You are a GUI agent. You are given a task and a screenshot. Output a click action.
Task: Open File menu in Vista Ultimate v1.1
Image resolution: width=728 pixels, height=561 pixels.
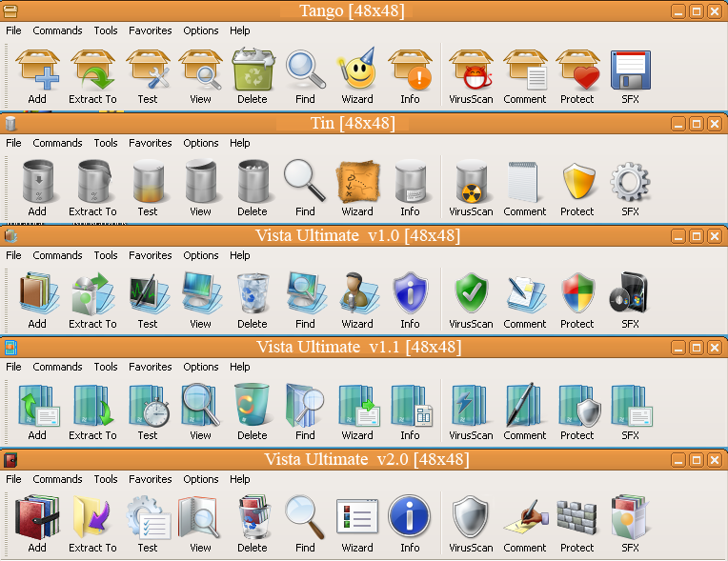[x=13, y=367]
